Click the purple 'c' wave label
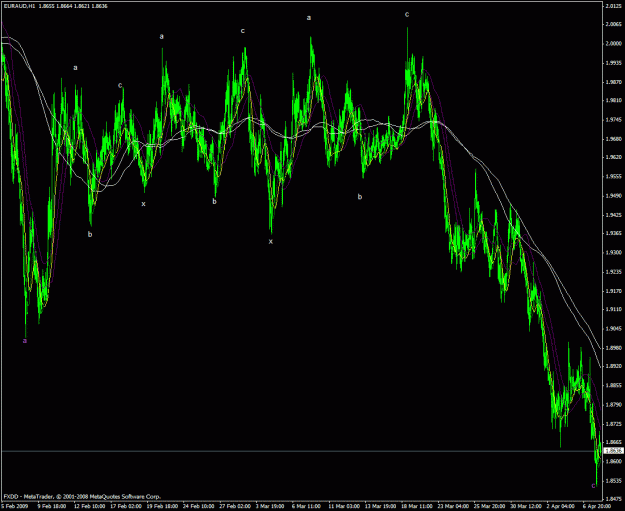 [593, 485]
